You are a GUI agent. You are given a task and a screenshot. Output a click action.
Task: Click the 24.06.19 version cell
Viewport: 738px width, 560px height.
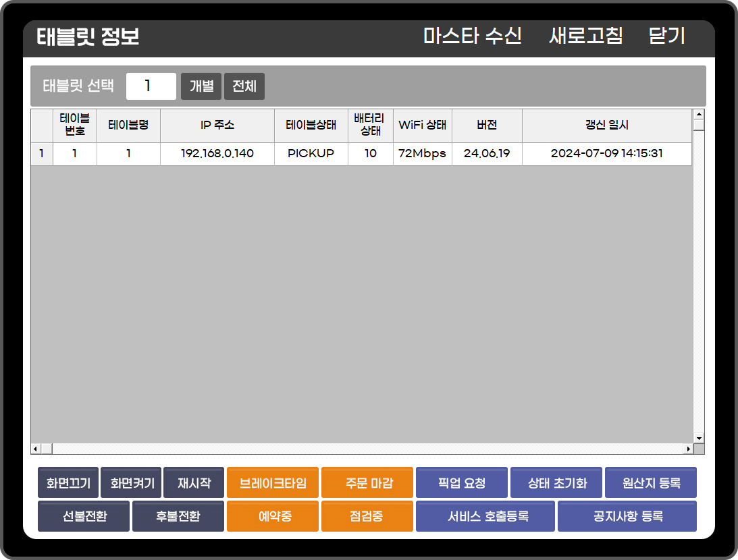tap(487, 154)
